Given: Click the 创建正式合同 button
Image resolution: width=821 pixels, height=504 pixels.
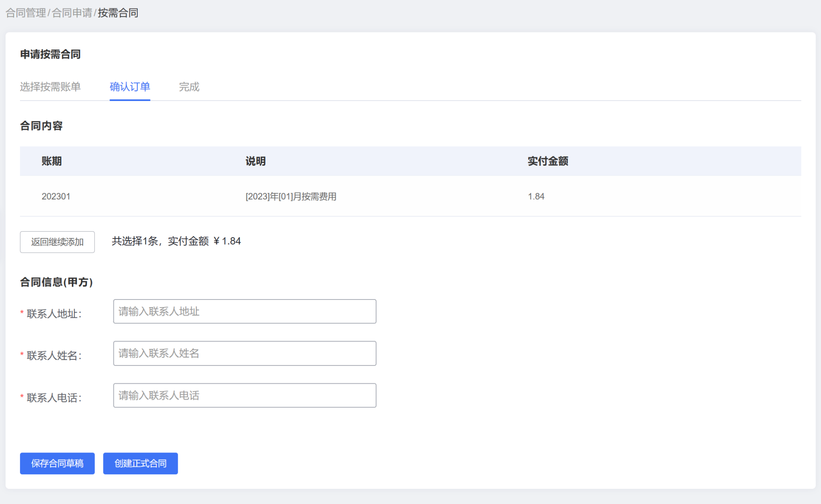Looking at the screenshot, I should coord(140,463).
